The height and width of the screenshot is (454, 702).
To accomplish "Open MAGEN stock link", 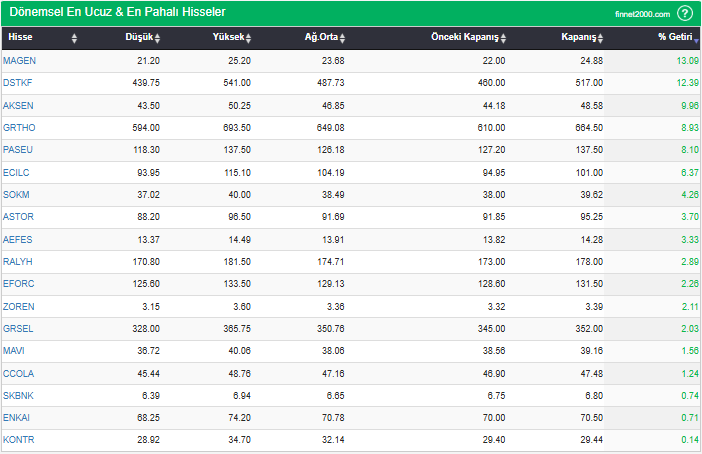I will click(20, 61).
